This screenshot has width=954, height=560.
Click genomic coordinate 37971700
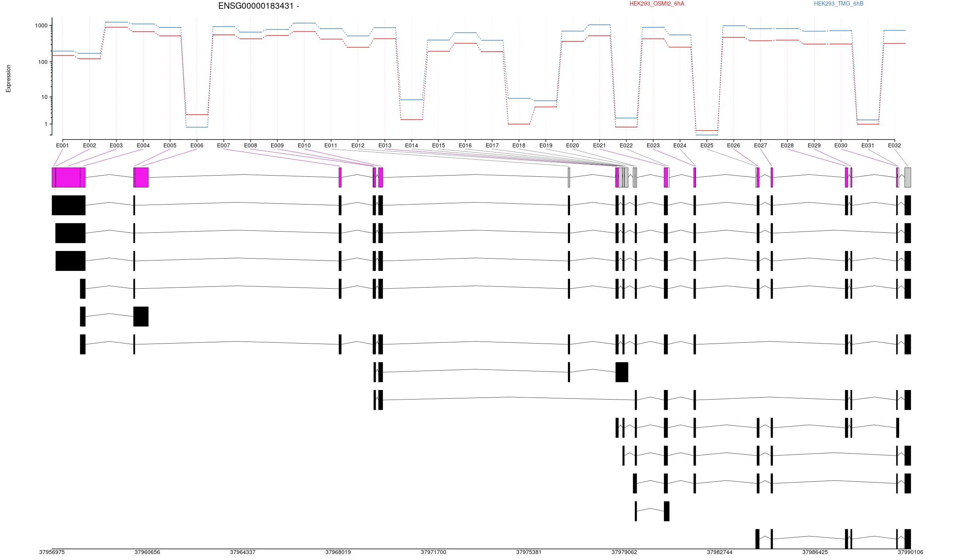(433, 552)
